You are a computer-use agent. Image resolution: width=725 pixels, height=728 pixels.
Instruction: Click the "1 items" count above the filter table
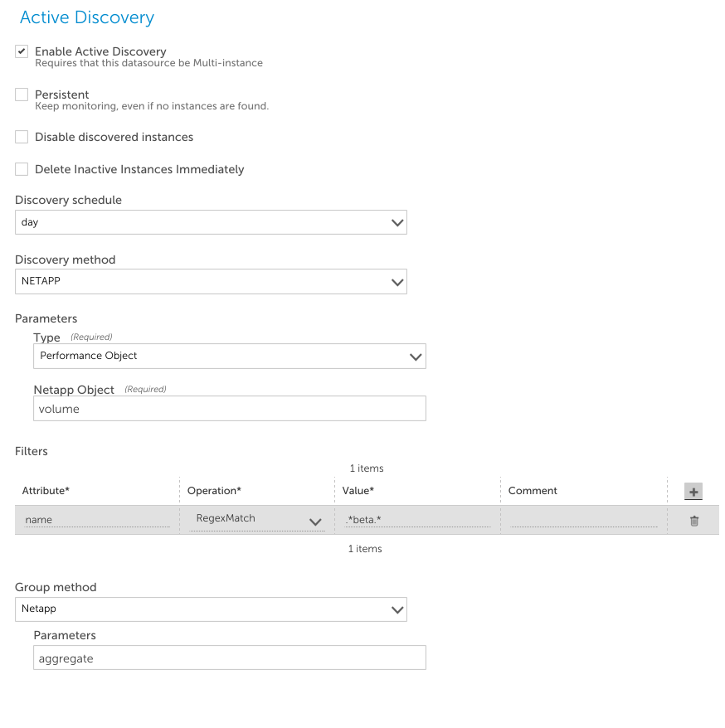click(367, 468)
